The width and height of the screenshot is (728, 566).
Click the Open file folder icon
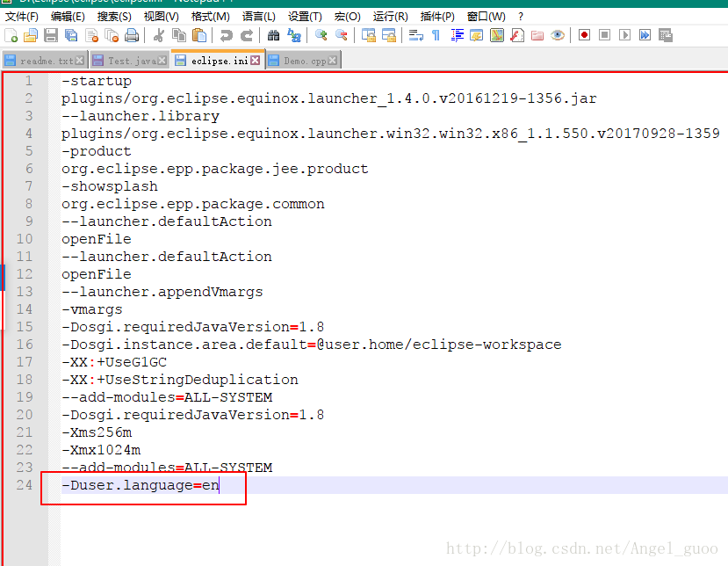tap(31, 35)
